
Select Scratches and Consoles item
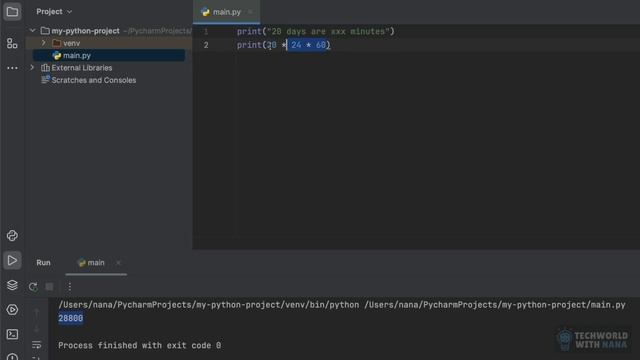(93, 80)
